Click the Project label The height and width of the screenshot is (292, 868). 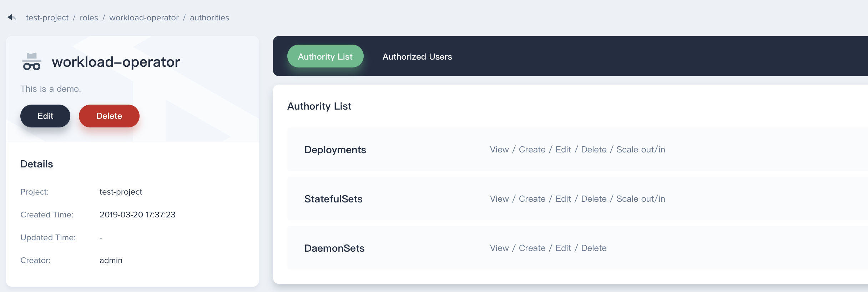(x=34, y=192)
